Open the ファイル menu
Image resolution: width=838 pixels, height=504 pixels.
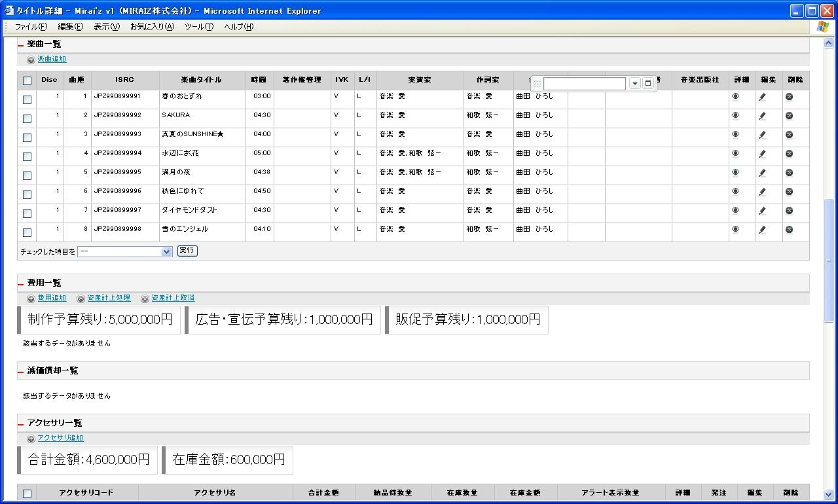pyautogui.click(x=31, y=27)
